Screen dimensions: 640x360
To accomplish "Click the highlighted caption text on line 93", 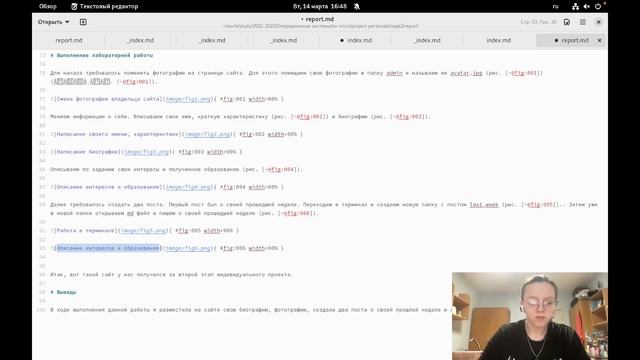I will [108, 248].
